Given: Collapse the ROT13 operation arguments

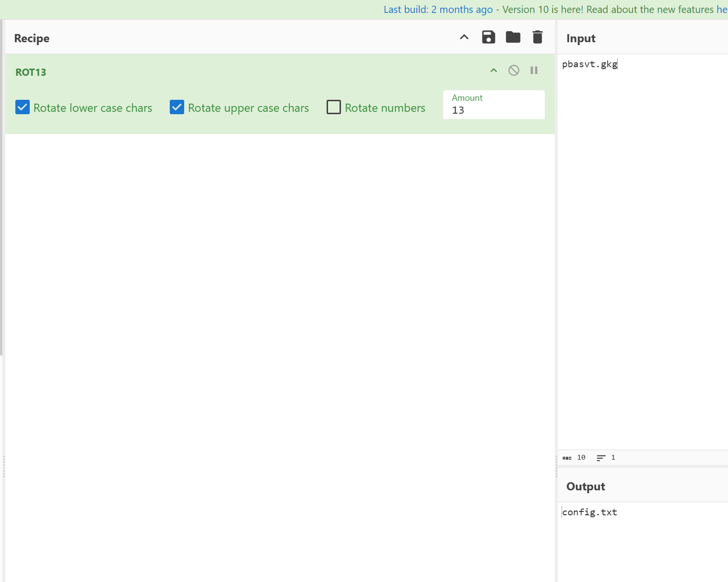Looking at the screenshot, I should click(x=493, y=71).
